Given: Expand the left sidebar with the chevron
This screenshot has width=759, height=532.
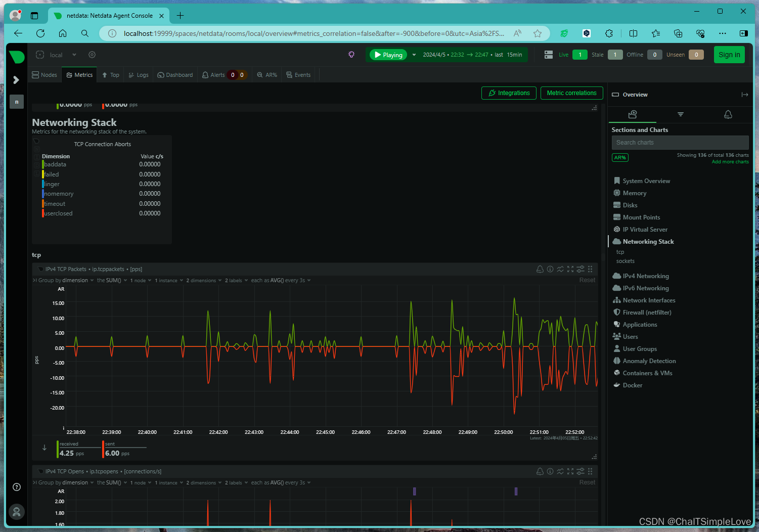Looking at the screenshot, I should point(16,80).
